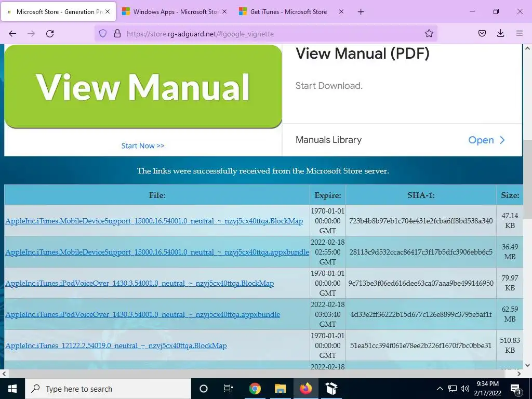
Task: Go back to the previous page
Action: coord(12,34)
